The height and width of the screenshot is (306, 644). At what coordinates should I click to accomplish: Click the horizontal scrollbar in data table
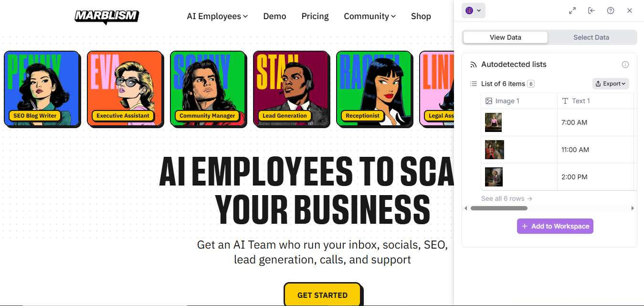coord(499,208)
